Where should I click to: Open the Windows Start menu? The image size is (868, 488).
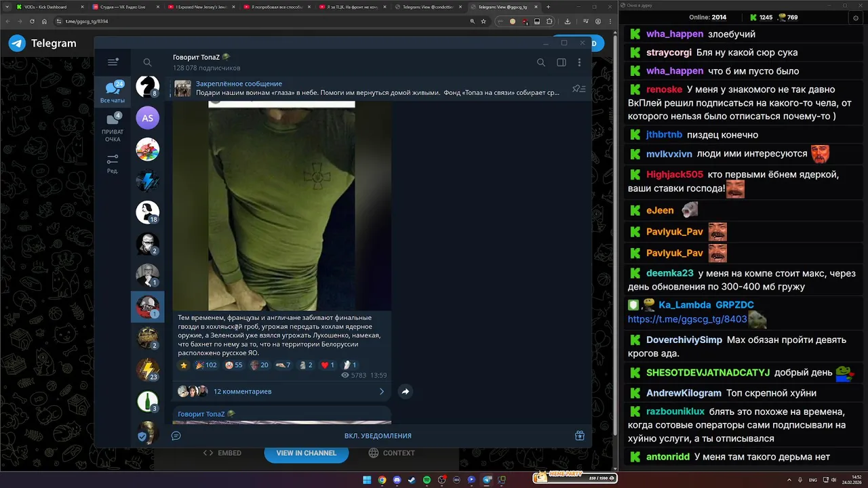pyautogui.click(x=367, y=480)
